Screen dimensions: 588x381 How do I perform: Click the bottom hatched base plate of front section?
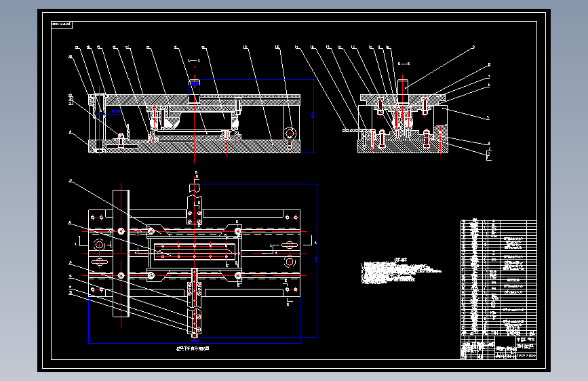click(x=194, y=146)
